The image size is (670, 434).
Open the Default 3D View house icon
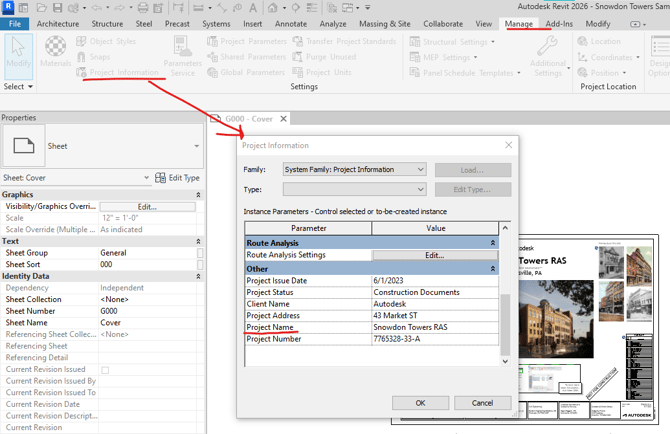click(273, 8)
